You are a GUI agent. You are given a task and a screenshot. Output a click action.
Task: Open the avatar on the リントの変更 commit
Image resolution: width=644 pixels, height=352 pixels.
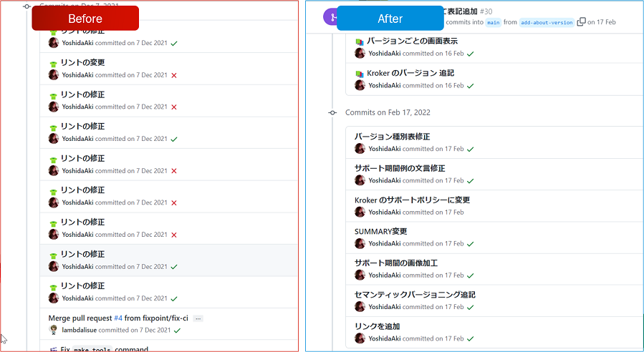point(54,74)
